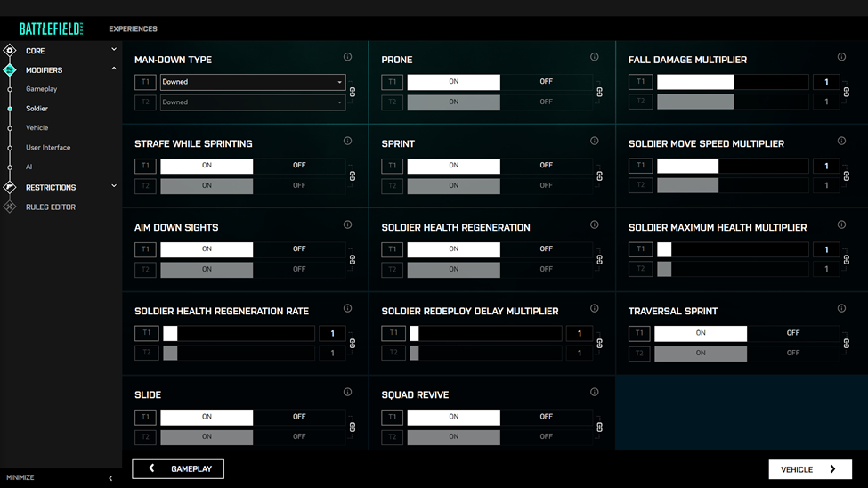Go back to the Gameplay page button
This screenshot has height=488, width=868.
(x=178, y=468)
